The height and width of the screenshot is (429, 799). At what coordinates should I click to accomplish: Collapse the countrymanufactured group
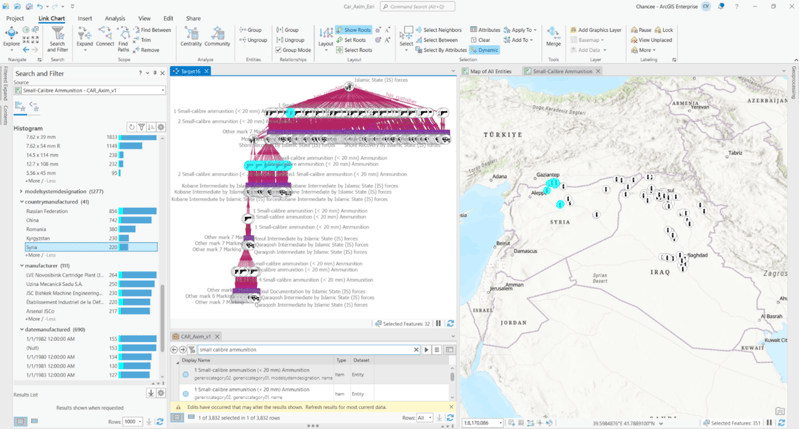point(21,202)
